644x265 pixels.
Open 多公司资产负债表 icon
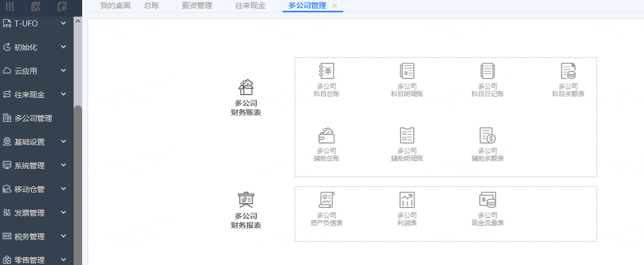point(327,199)
